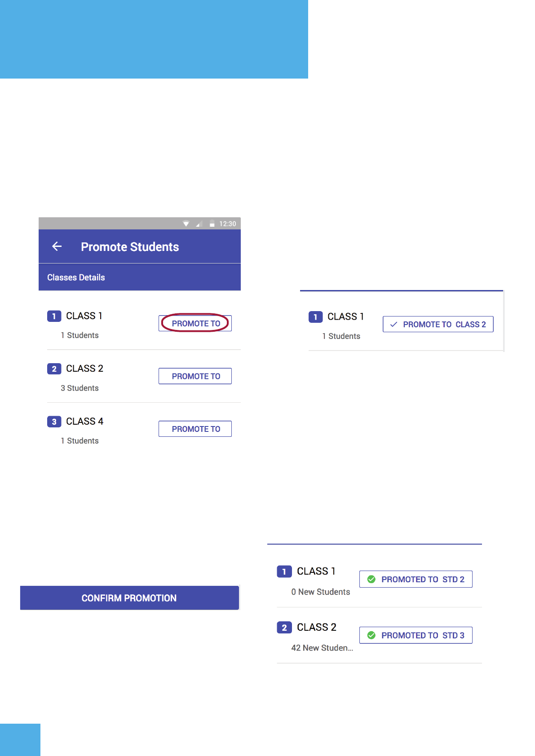The height and width of the screenshot is (756, 535).
Task: Select the Classes Details tab
Action: [x=76, y=277]
